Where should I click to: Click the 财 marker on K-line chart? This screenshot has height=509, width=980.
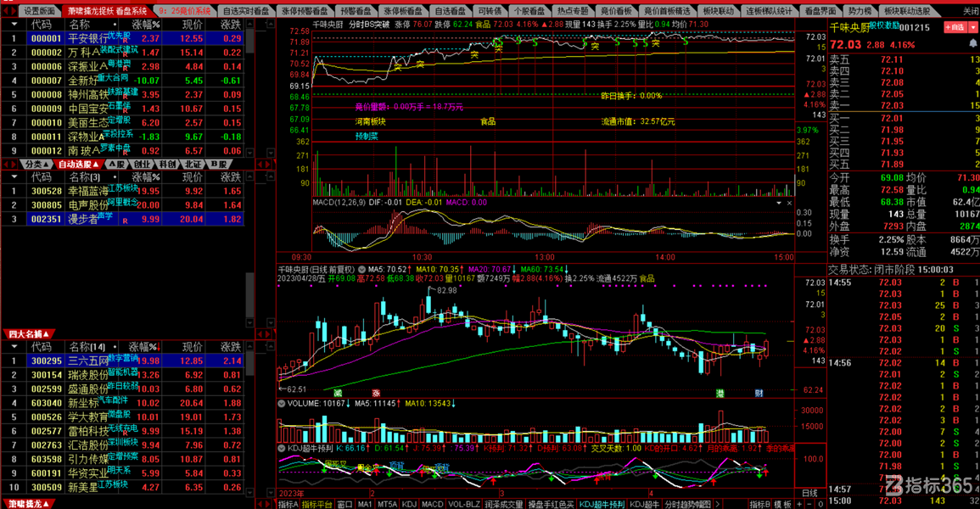(759, 393)
